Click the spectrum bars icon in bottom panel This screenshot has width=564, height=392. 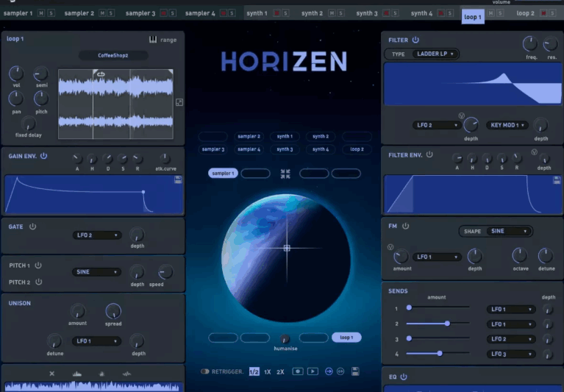coord(77,374)
